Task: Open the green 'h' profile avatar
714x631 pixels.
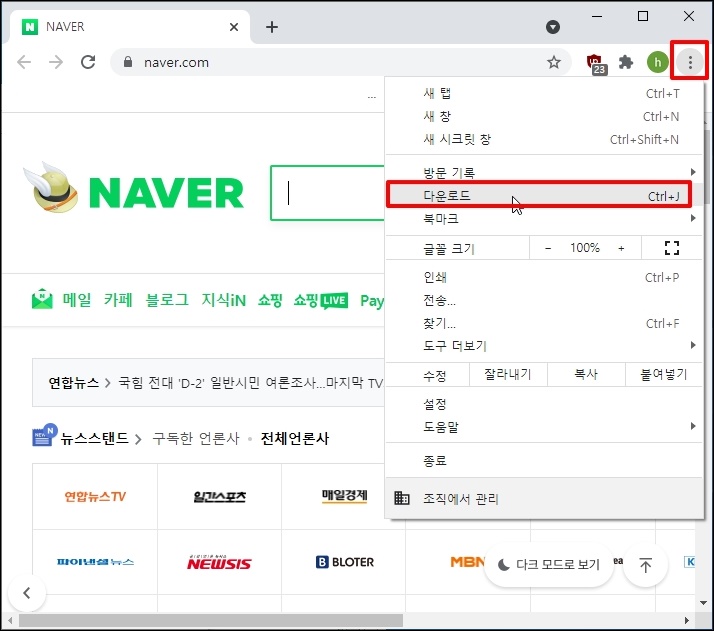Action: pos(658,62)
